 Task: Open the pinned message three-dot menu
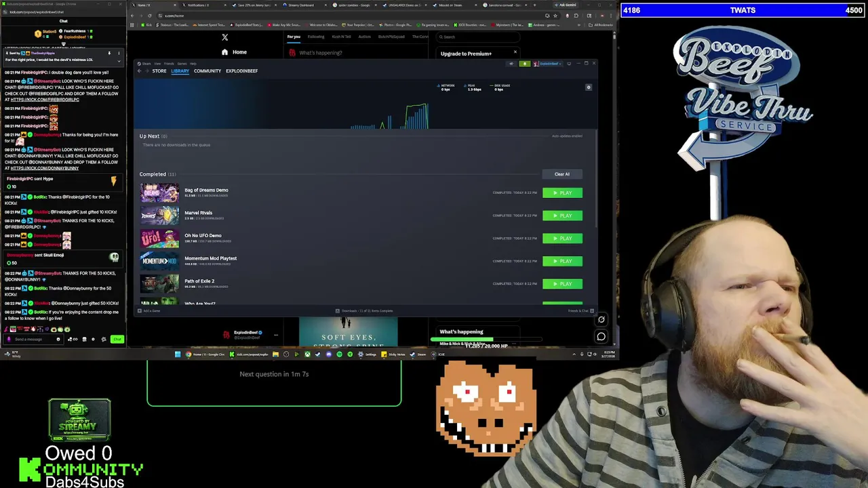click(119, 53)
